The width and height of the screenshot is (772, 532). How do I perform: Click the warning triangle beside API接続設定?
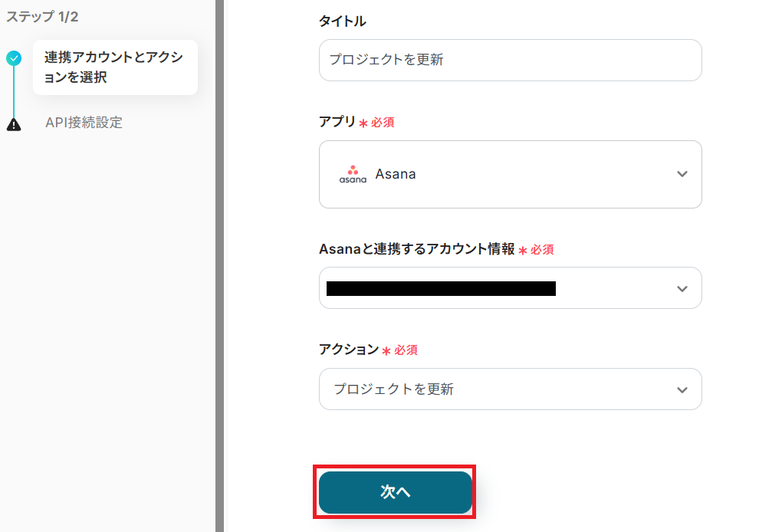[14, 124]
